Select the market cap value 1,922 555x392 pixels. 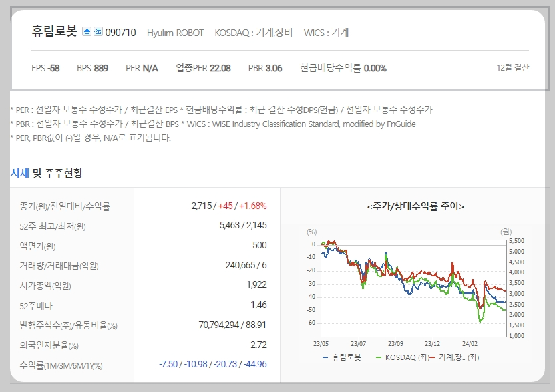pyautogui.click(x=256, y=284)
